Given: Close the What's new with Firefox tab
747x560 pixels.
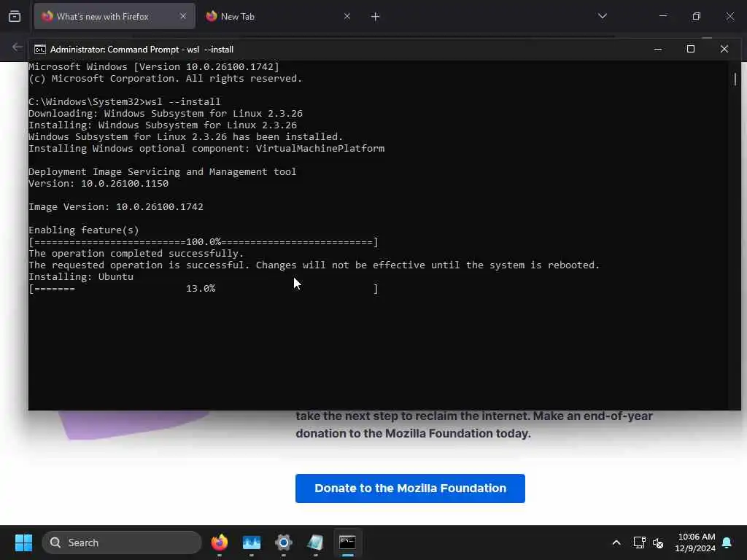Looking at the screenshot, I should tap(183, 16).
